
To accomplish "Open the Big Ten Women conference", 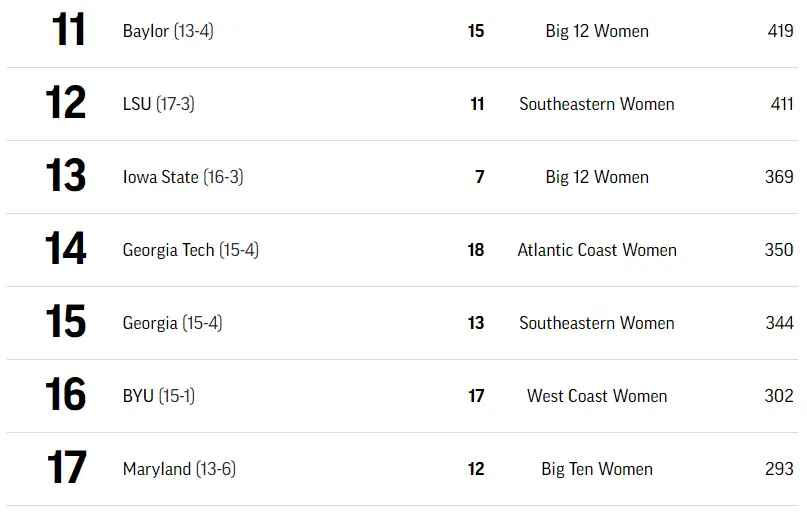I will (x=596, y=469).
